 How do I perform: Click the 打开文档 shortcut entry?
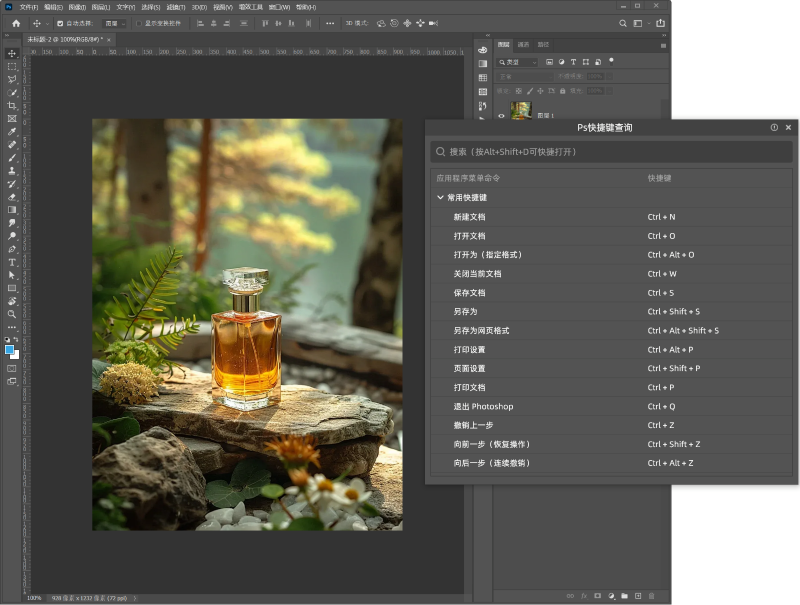469,236
